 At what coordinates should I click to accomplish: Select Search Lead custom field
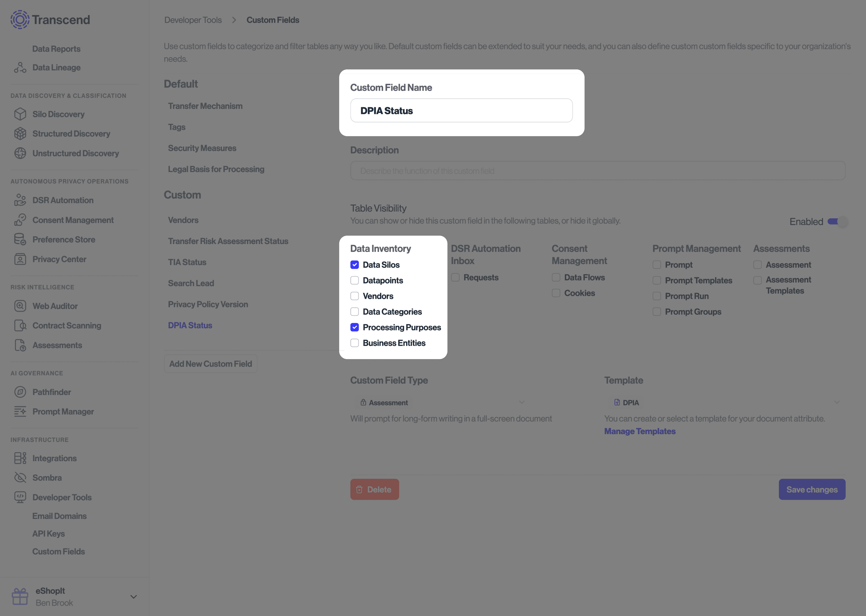click(191, 283)
